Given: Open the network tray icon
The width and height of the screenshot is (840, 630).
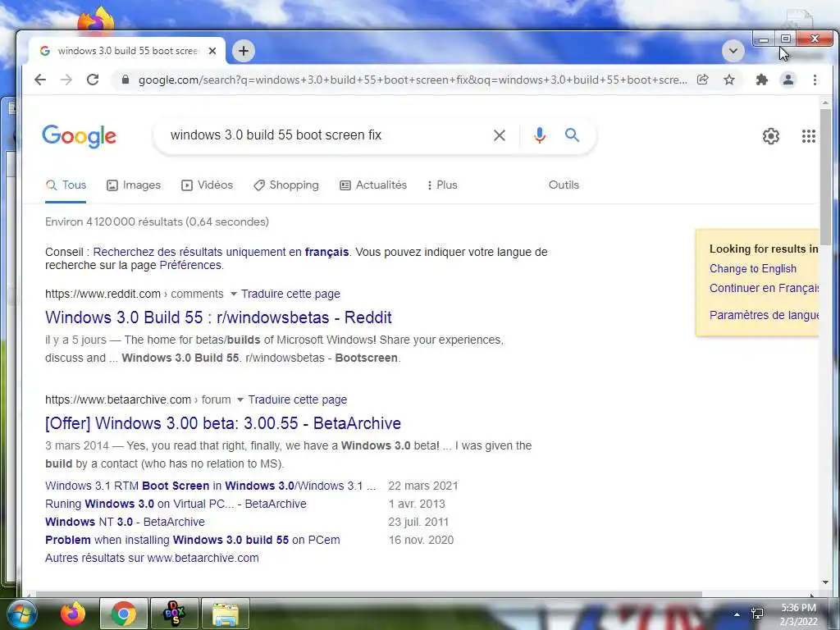Looking at the screenshot, I should point(757,614).
